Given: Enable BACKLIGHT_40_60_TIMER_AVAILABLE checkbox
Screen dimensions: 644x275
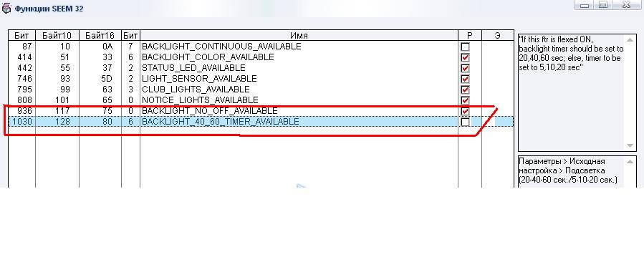Looking at the screenshot, I should click(x=466, y=122).
